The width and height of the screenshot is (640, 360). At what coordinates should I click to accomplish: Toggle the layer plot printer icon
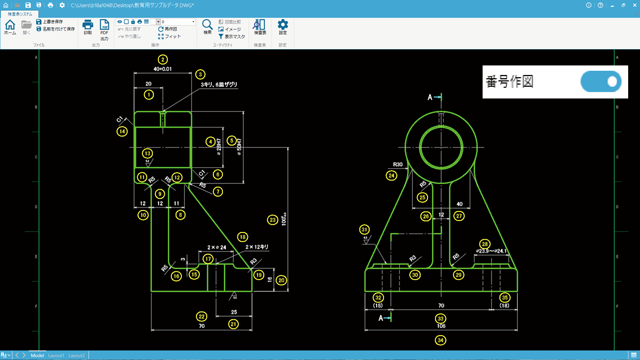[x=140, y=22]
